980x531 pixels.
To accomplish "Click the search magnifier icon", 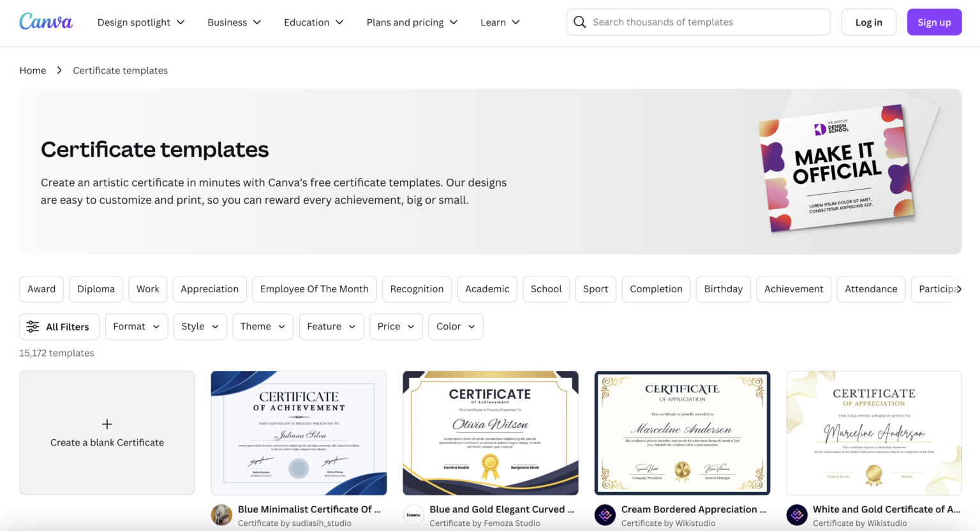I will pyautogui.click(x=579, y=22).
